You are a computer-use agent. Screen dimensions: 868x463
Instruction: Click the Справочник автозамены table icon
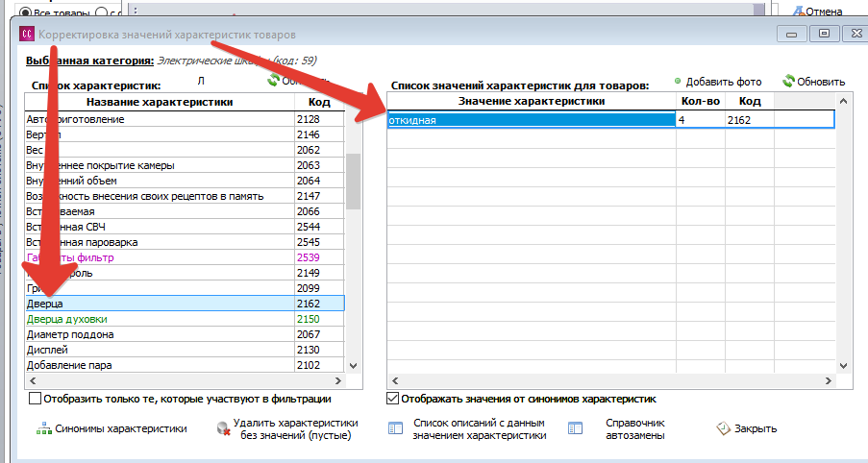(575, 428)
